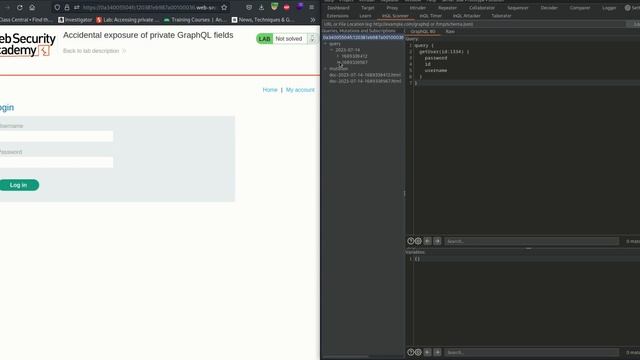Open the Burp settings gear icon

click(627, 8)
